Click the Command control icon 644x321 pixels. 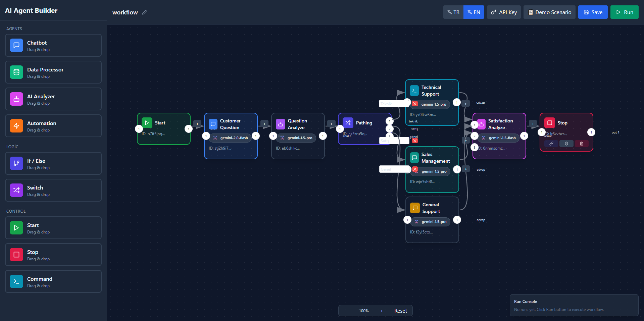click(16, 281)
